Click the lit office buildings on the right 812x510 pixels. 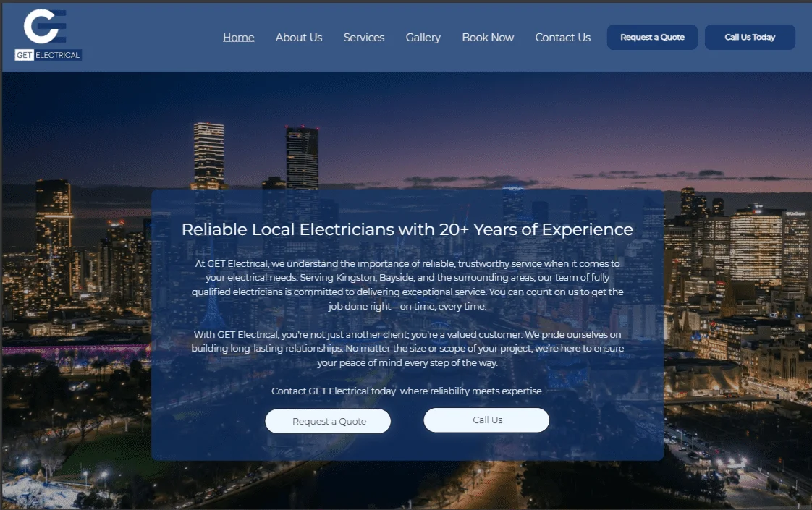pos(756,246)
